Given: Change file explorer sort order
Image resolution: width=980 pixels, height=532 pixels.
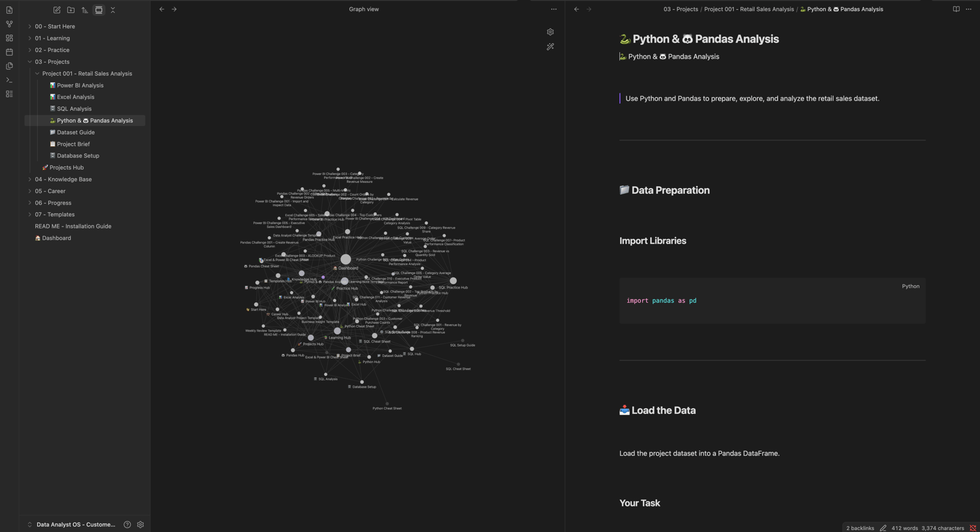Looking at the screenshot, I should coord(84,10).
